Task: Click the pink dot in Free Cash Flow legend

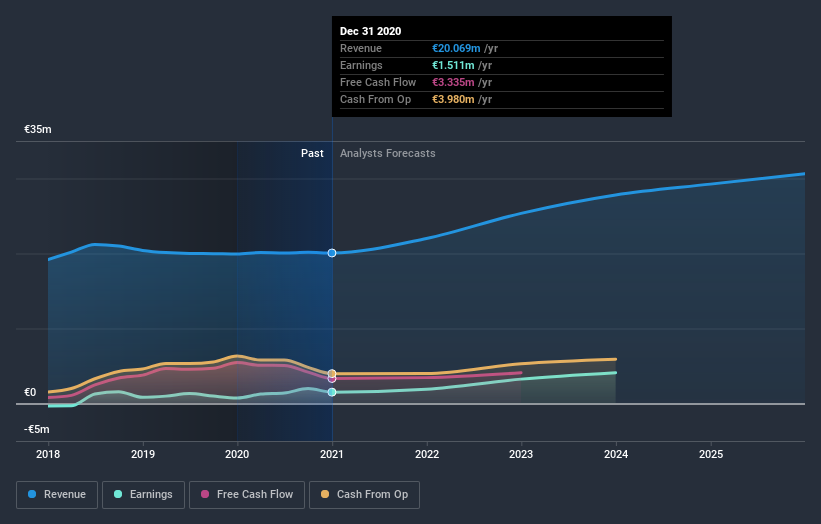Action: [x=205, y=494]
